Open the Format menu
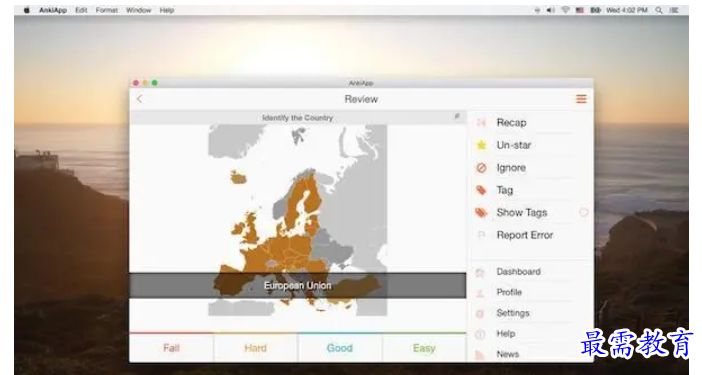Viewport: 702px width, 375px height. [107, 10]
